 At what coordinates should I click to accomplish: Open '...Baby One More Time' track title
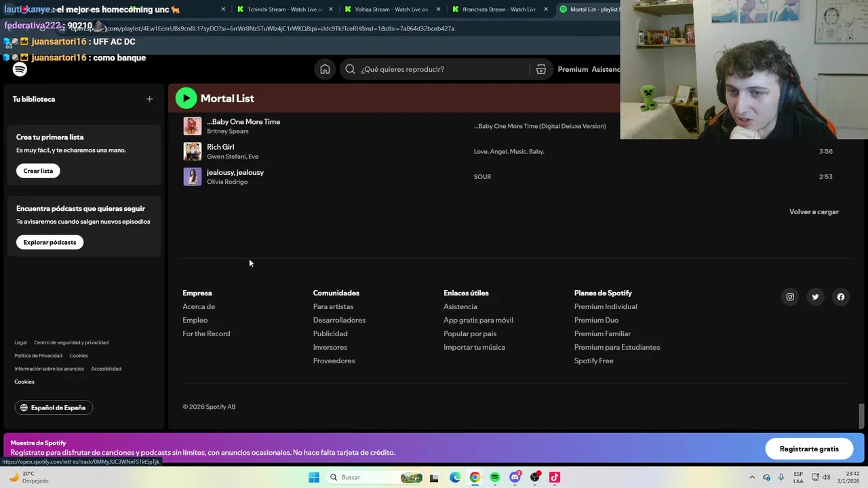(x=243, y=122)
